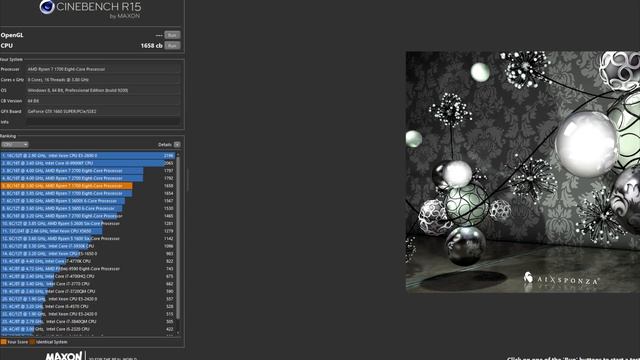Image resolution: width=640 pixels, height=360 pixels.
Task: Click the rendered spheres scene image
Action: (x=523, y=171)
